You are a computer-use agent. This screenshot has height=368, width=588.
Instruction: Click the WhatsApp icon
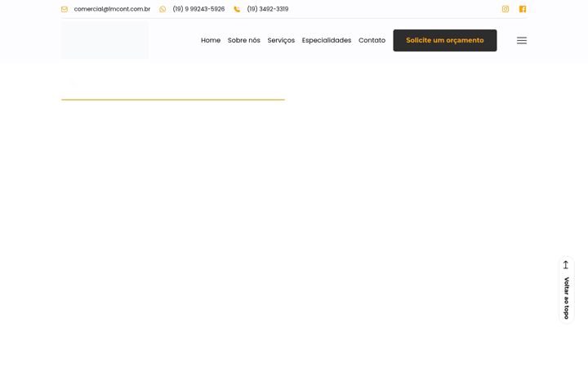coord(163,9)
